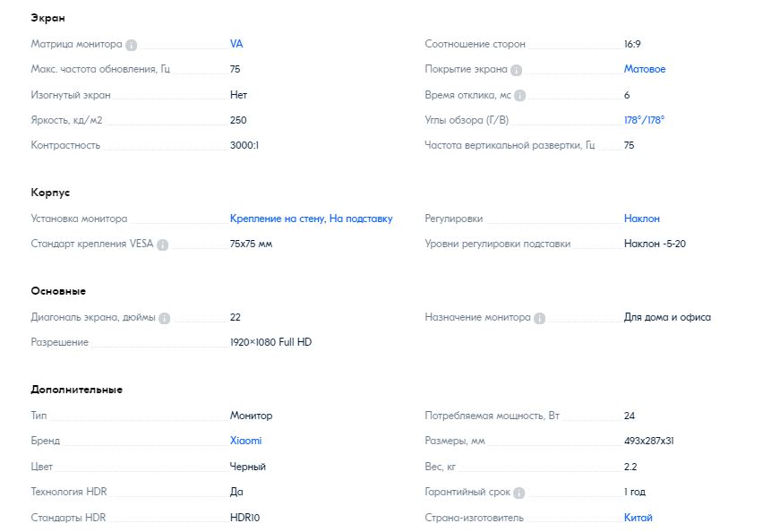This screenshot has height=532, width=771.
Task: Click the 1920×1080 Full HD resolution value
Action: tap(270, 342)
